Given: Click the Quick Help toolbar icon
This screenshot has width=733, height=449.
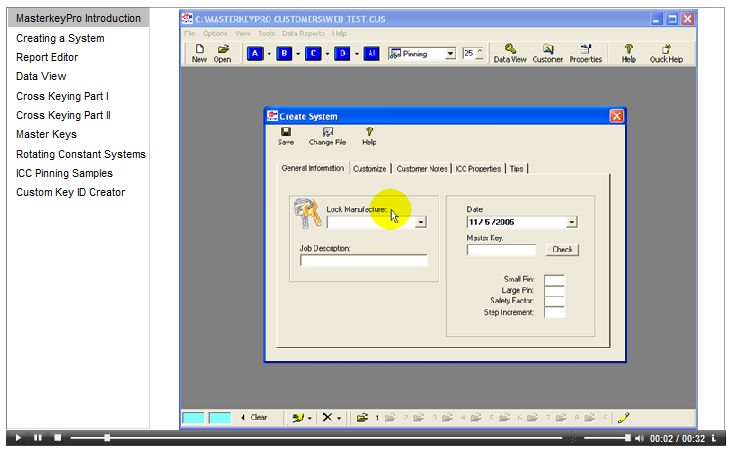Looking at the screenshot, I should click(666, 53).
